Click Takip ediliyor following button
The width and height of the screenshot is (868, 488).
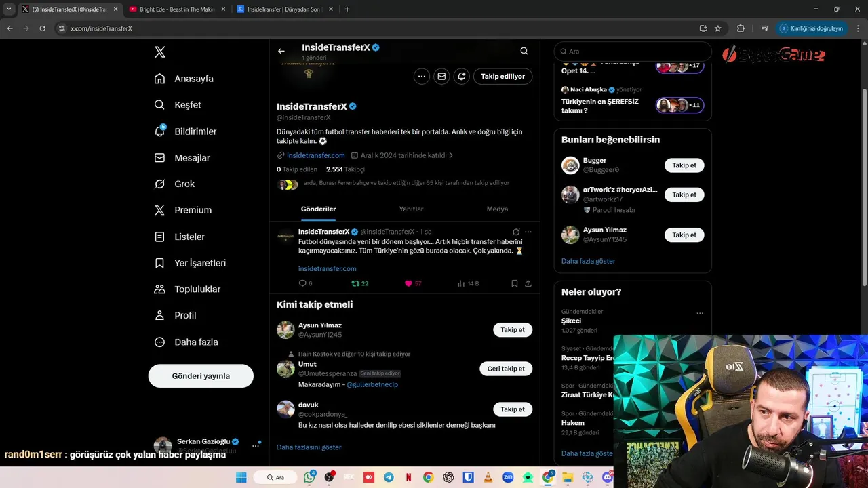pos(503,77)
